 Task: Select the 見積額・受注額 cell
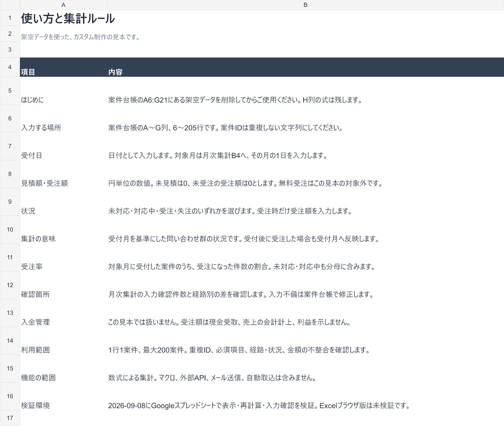pyautogui.click(x=63, y=174)
